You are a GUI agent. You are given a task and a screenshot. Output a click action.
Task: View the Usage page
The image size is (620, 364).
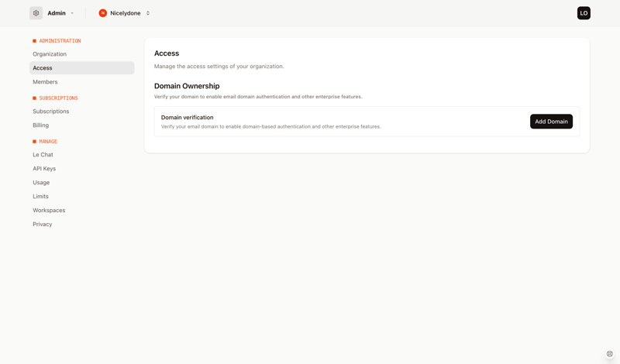point(41,183)
